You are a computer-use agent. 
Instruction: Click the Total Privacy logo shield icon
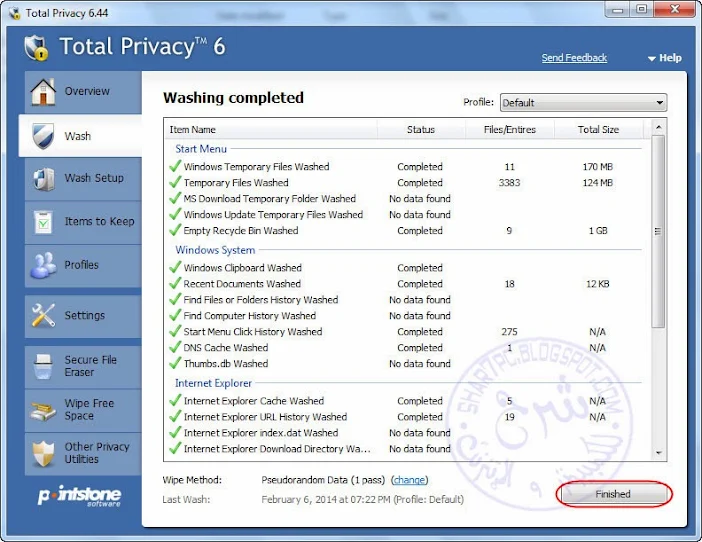click(x=36, y=47)
